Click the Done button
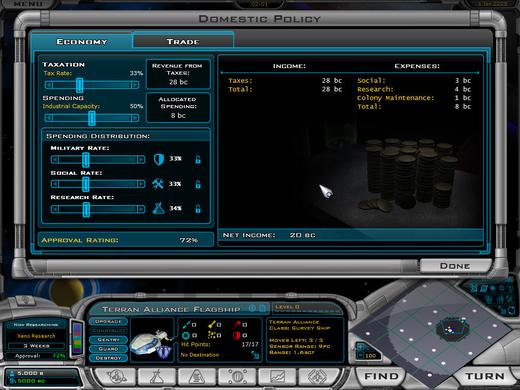The height and width of the screenshot is (390, 520). (x=455, y=266)
